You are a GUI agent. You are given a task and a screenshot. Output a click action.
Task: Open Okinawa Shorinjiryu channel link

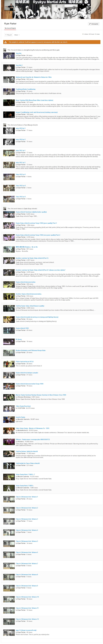(24, 397)
